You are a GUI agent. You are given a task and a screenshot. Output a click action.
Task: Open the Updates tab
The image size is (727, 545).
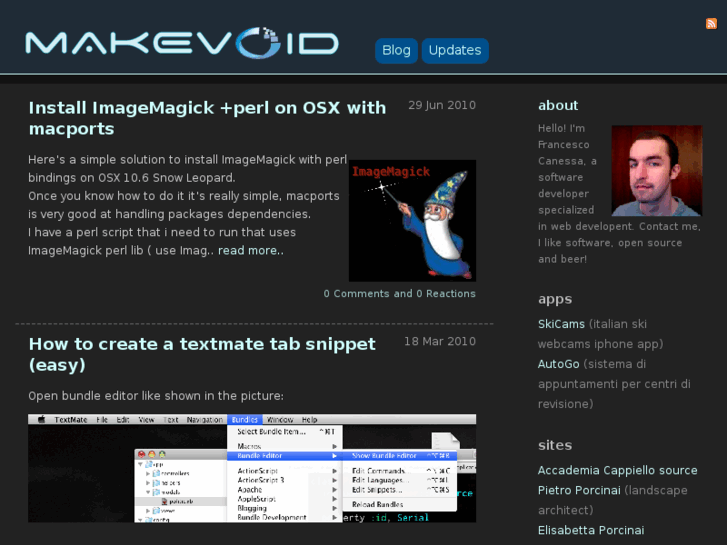click(455, 50)
